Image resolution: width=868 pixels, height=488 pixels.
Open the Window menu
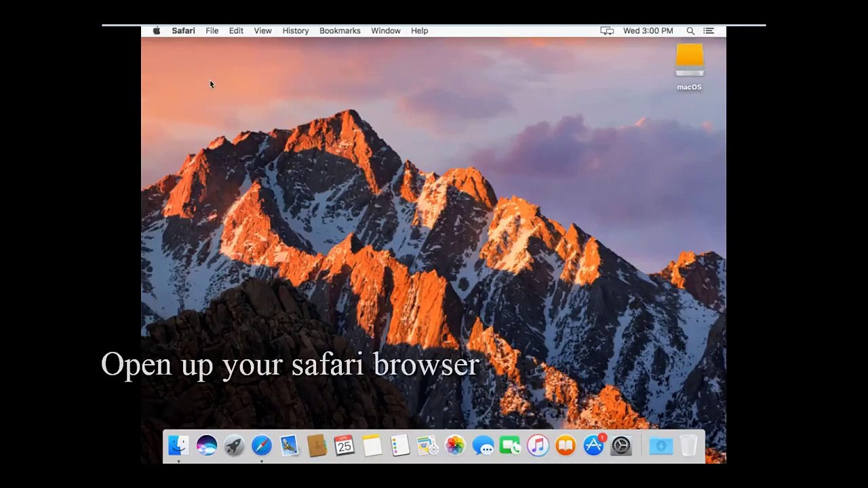pos(386,30)
